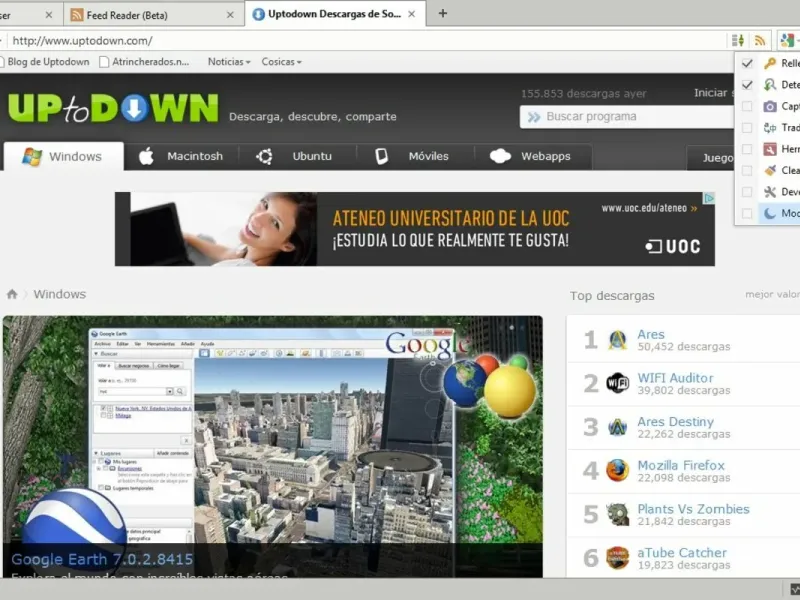Click the cleaner brush icon in menu

(770, 170)
